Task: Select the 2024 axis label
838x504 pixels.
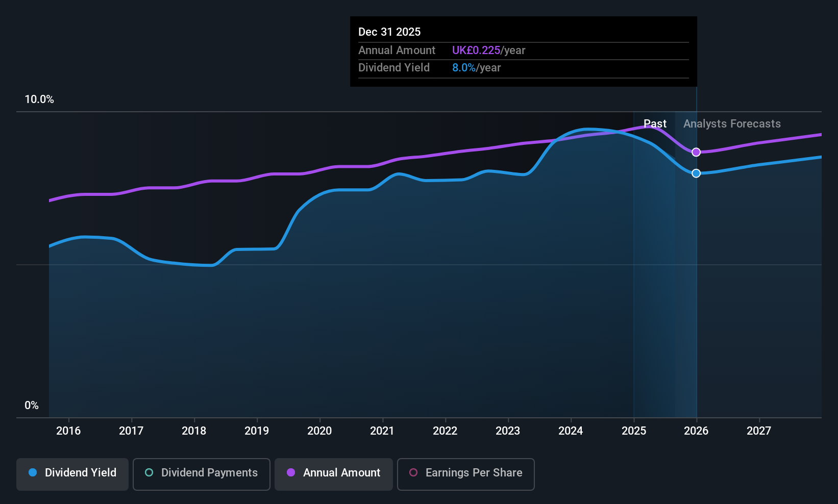Action: click(571, 431)
